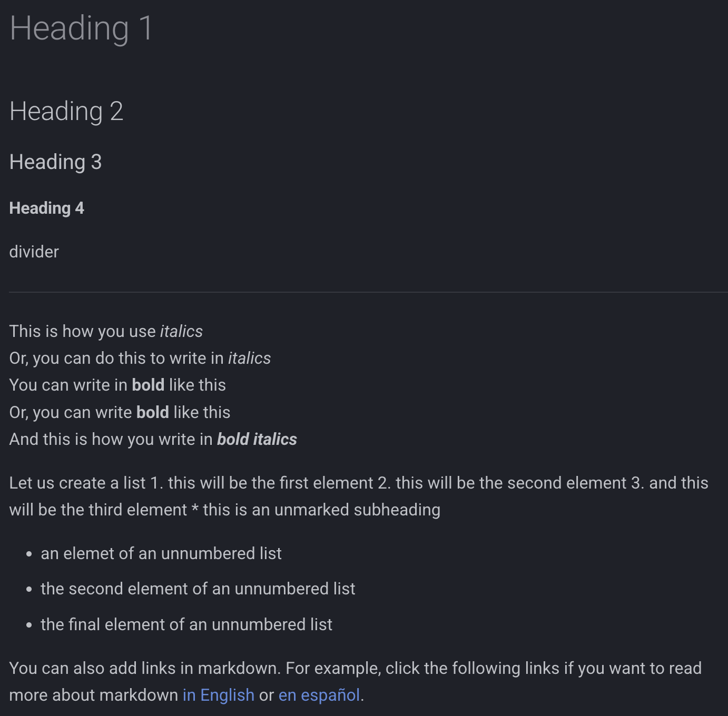Viewport: 728px width, 716px height.
Task: Click the bold word in 'You can write in bold like this'
Action: [148, 385]
